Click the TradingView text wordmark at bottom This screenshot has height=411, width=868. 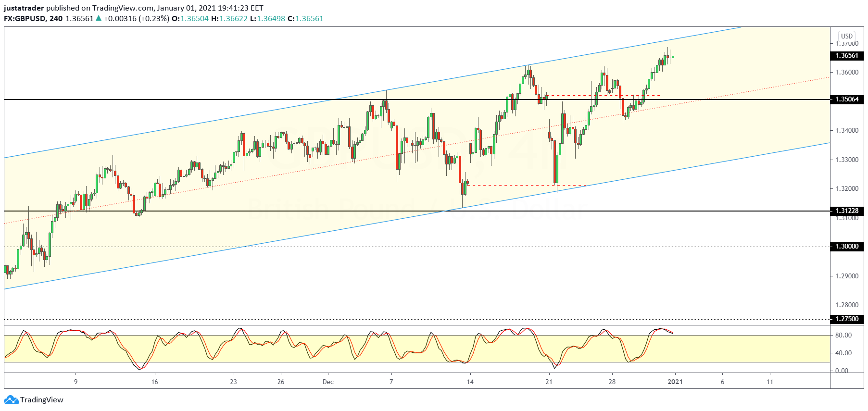pos(42,400)
